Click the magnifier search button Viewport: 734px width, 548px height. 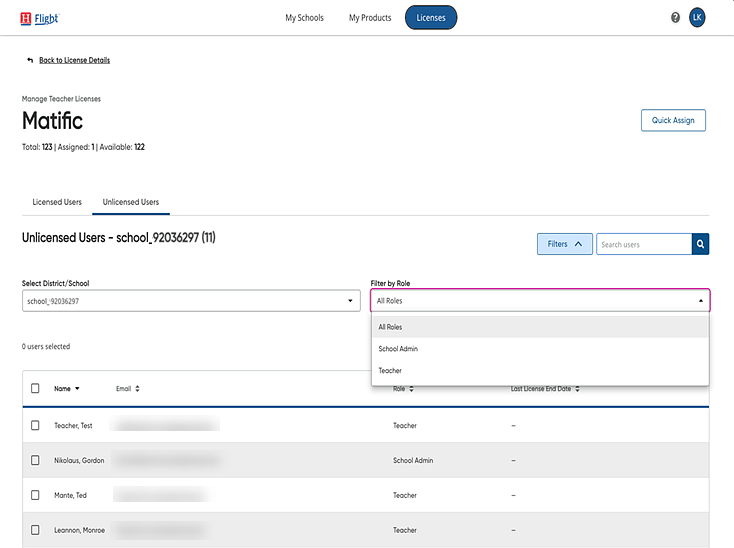tap(700, 244)
